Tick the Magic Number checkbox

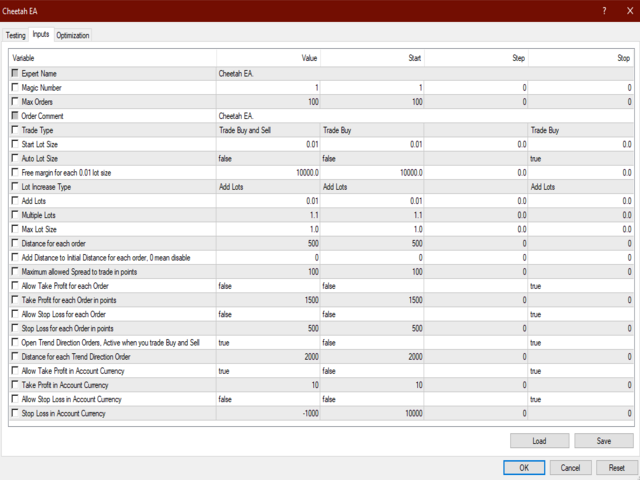click(15, 87)
